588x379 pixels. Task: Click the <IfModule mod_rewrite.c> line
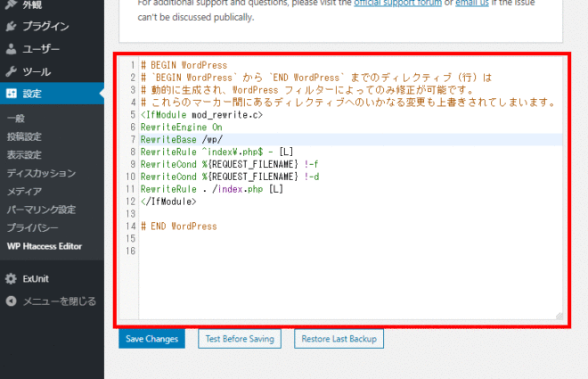(201, 115)
